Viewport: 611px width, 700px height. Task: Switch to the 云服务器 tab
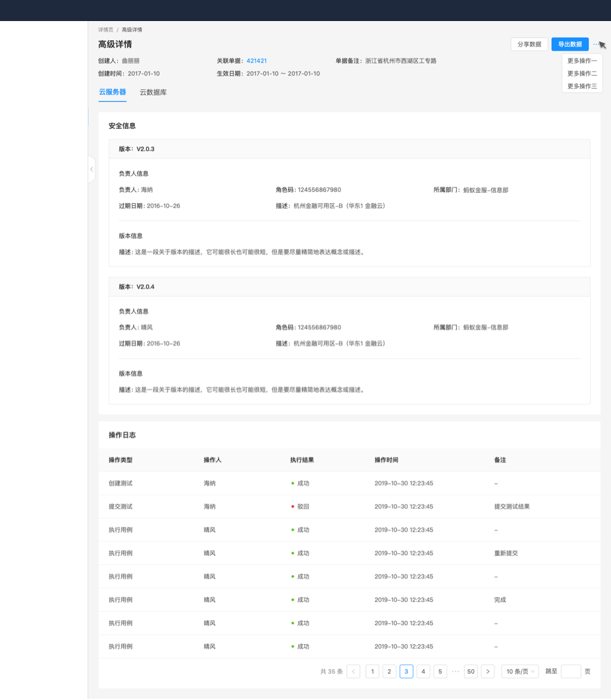point(113,92)
